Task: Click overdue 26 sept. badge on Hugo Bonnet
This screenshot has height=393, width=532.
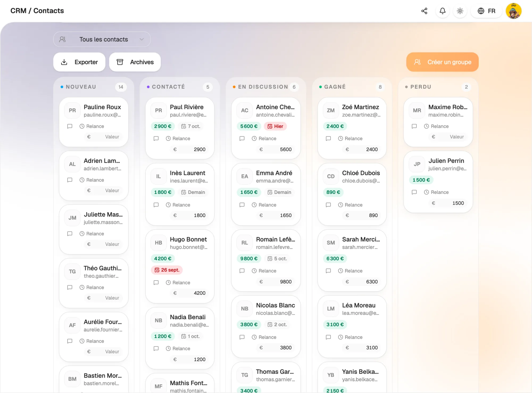Action: (x=167, y=270)
